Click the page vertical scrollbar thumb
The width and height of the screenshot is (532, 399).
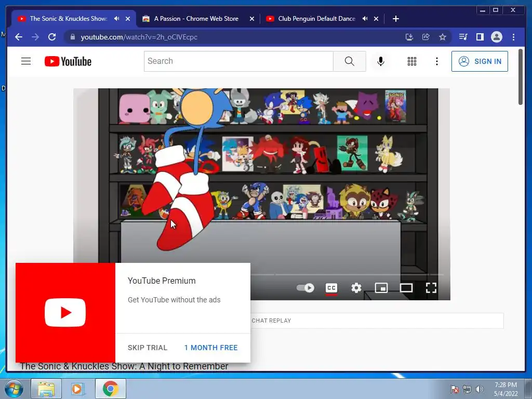tap(521, 77)
